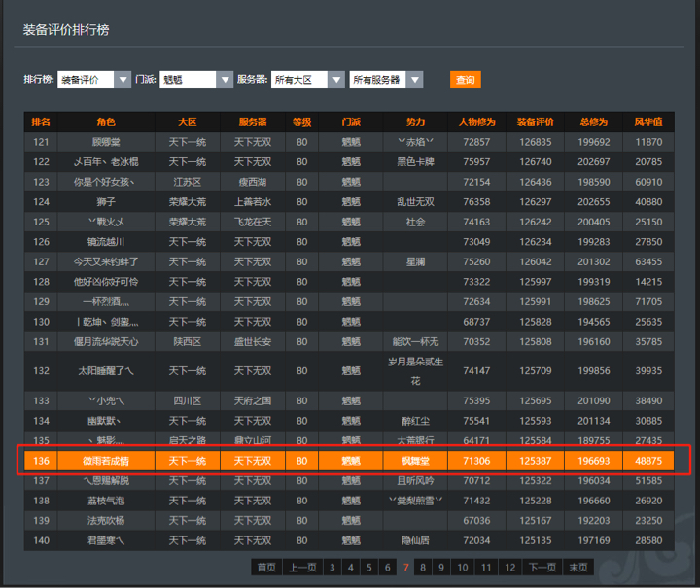The height and width of the screenshot is (588, 700).
Task: Click the 大区 column header
Action: pos(188,121)
